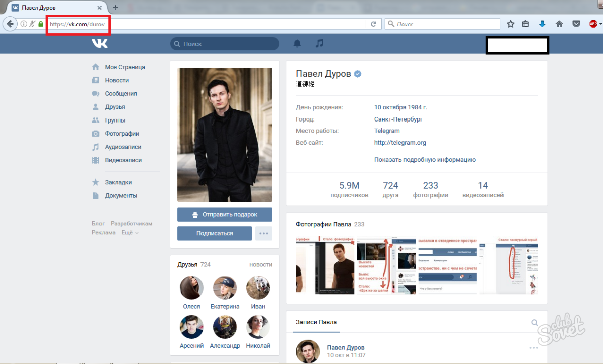This screenshot has width=603, height=364.
Task: Open the 14 видеозаписей counter
Action: pyautogui.click(x=483, y=189)
